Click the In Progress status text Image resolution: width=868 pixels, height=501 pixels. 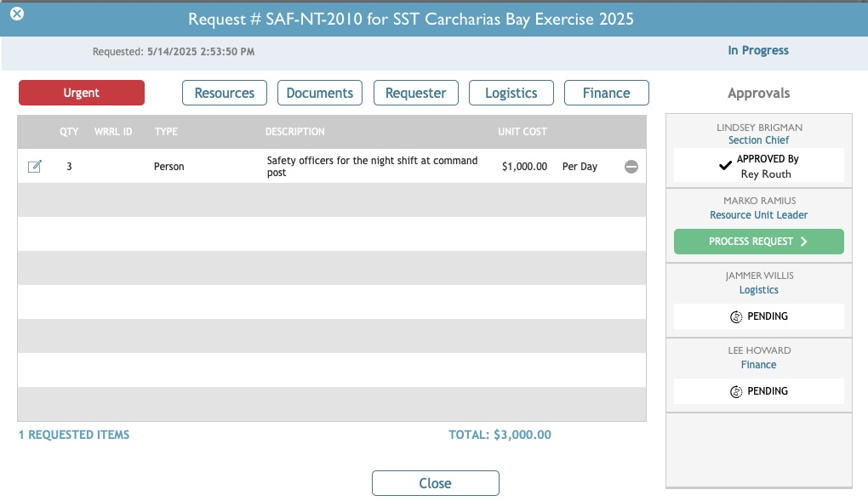pos(758,50)
